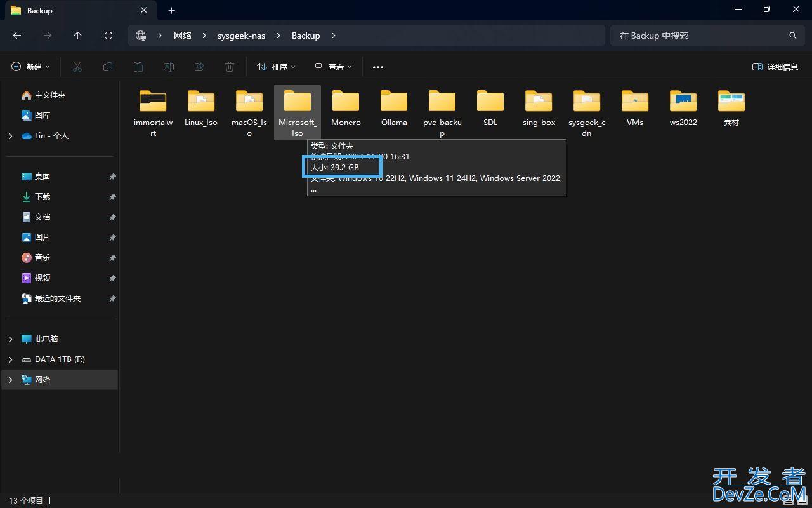Click chevron between sysgeek-nas and Backup
This screenshot has width=812, height=508.
(278, 36)
